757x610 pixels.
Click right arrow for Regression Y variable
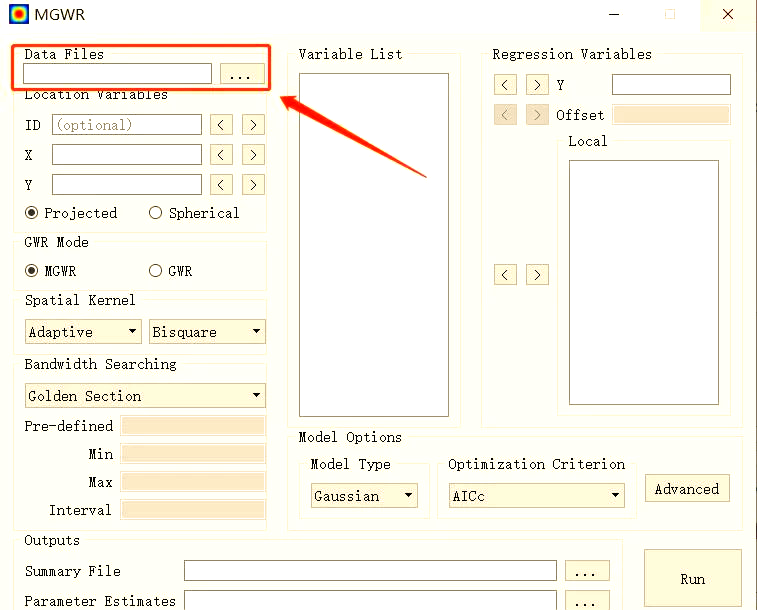537,85
